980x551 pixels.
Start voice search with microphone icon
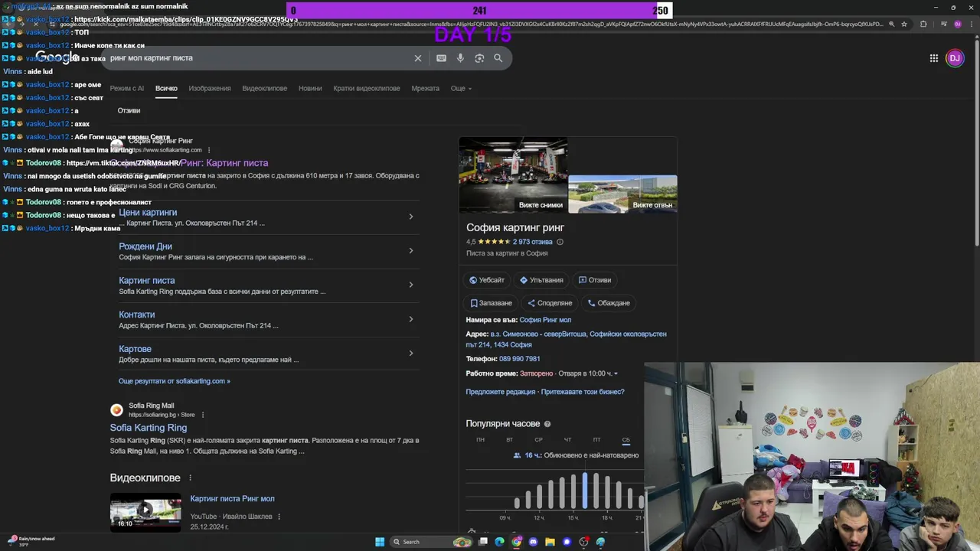(x=460, y=58)
